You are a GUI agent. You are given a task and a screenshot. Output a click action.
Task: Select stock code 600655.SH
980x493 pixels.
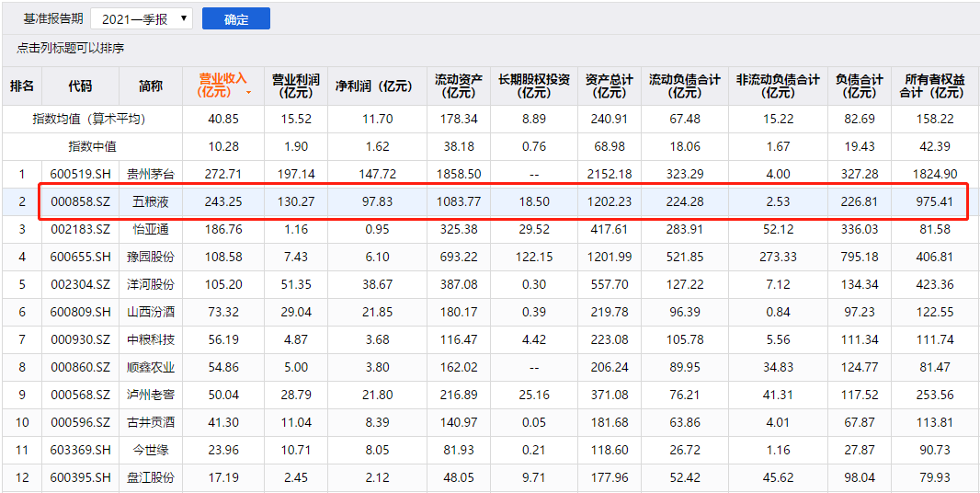(x=80, y=257)
